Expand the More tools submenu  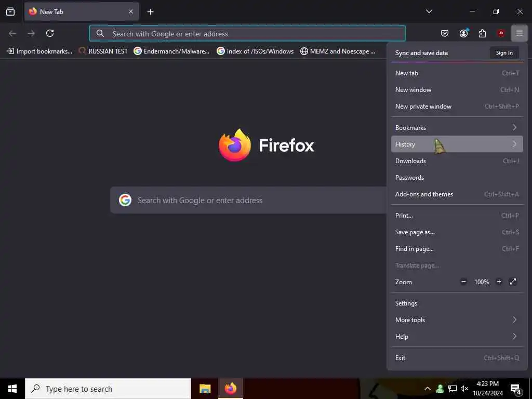coord(457,320)
